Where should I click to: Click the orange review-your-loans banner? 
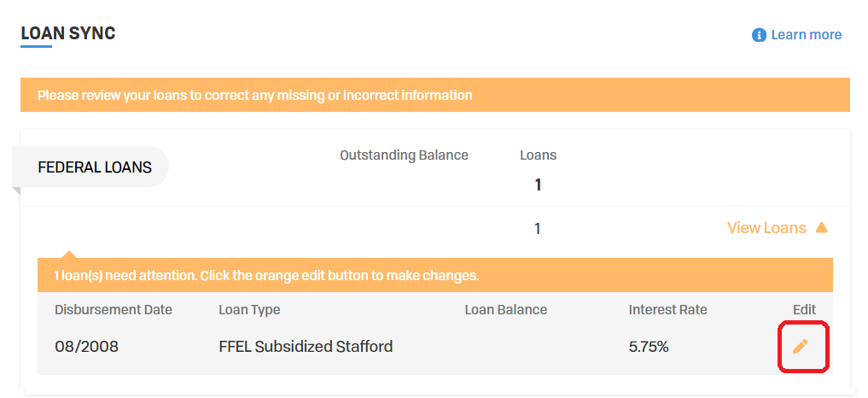point(435,95)
